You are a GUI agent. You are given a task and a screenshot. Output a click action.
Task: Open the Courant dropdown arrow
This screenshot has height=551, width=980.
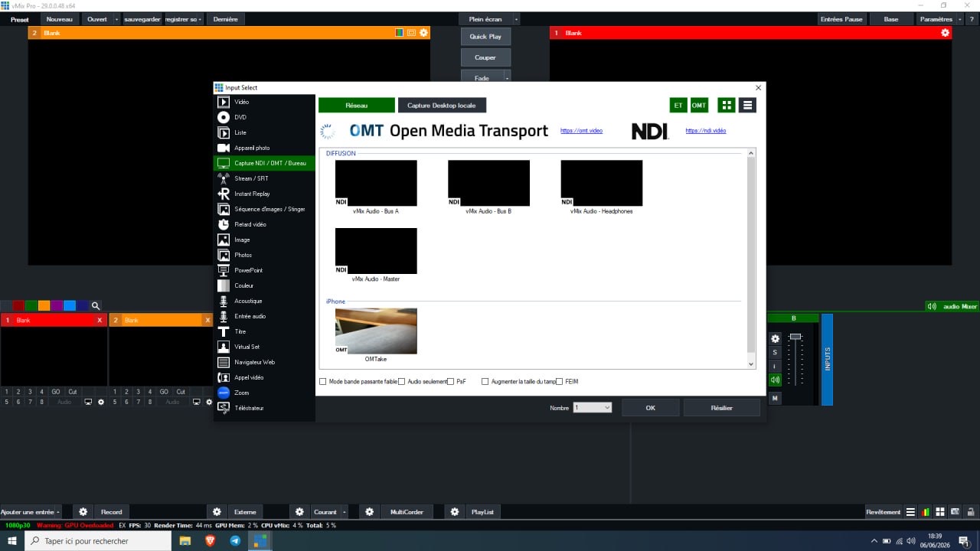tap(345, 512)
